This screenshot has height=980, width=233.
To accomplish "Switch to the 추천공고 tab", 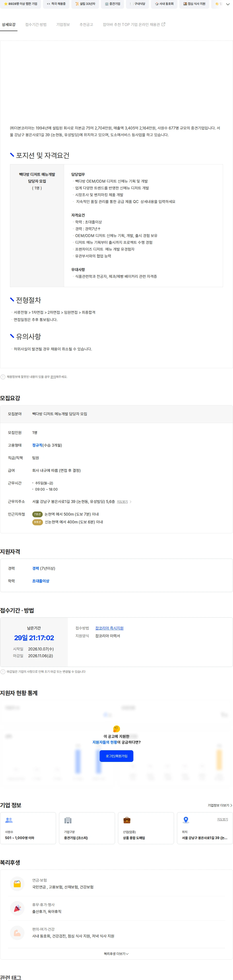I will point(86,25).
